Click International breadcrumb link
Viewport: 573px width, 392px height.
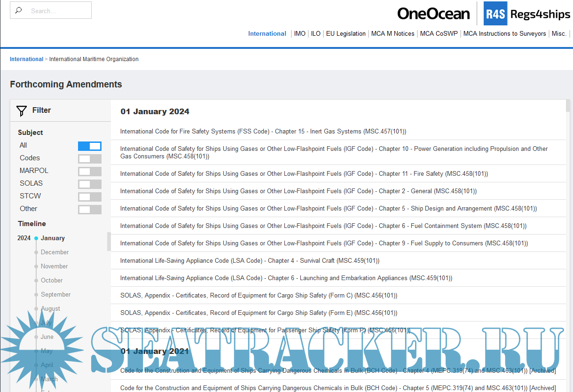pos(26,59)
